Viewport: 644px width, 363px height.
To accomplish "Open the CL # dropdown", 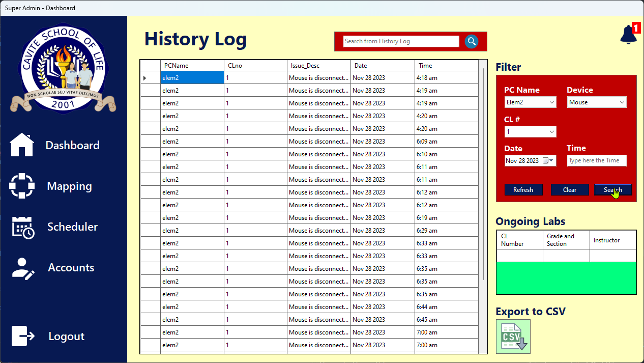I will pyautogui.click(x=530, y=132).
